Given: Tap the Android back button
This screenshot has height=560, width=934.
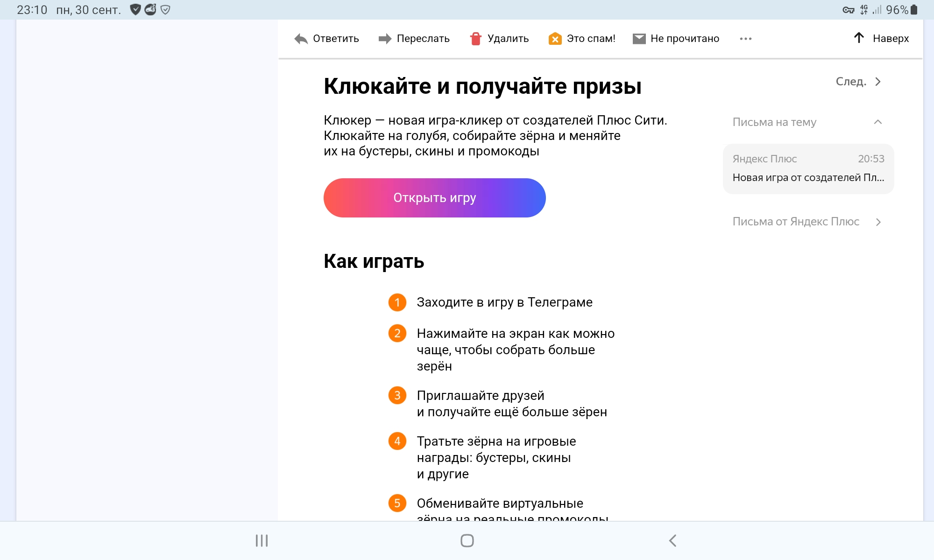Looking at the screenshot, I should coord(672,541).
